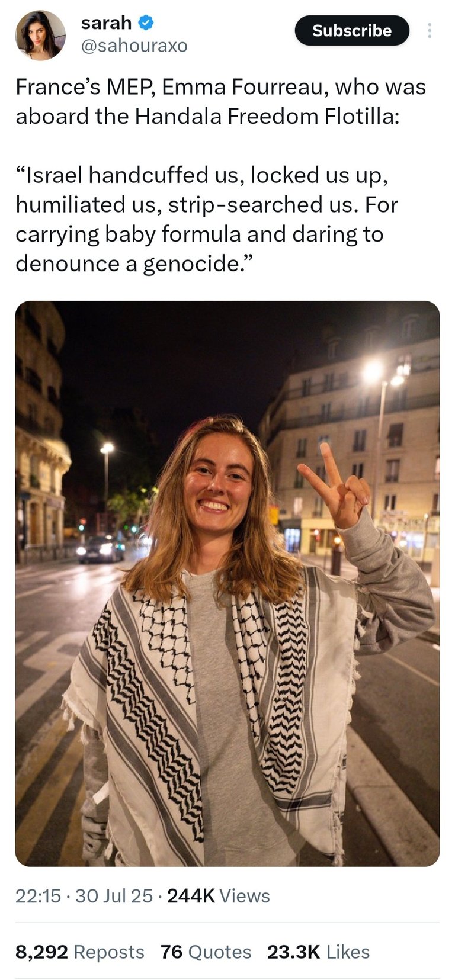This screenshot has height=980, width=455.
Task: Open the attached night street photo
Action: (227, 583)
